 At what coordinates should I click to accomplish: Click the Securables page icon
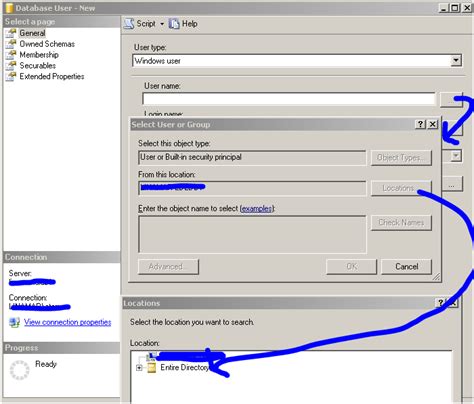(11, 66)
